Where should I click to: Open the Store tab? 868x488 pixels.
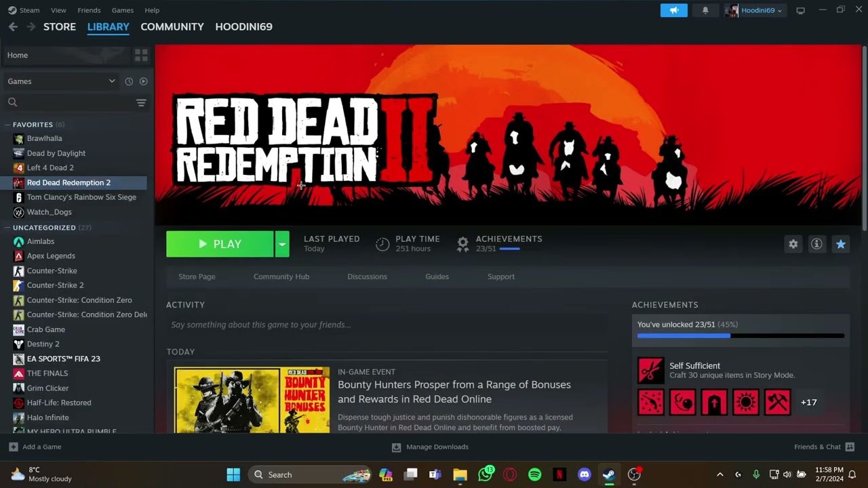click(60, 26)
